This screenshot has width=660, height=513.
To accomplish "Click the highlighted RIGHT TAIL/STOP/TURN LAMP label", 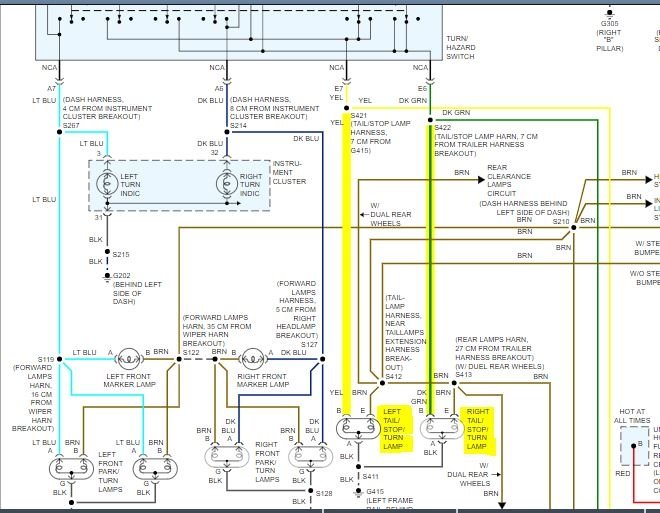I will (x=479, y=429).
